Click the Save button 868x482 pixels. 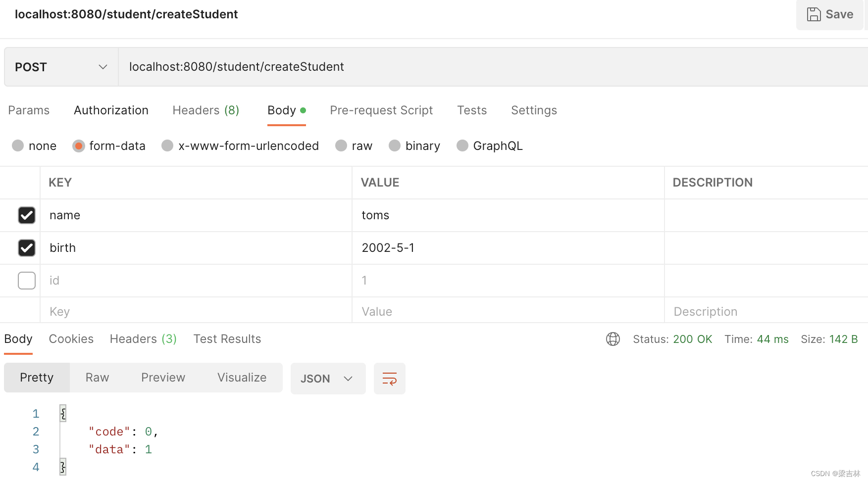pyautogui.click(x=830, y=14)
